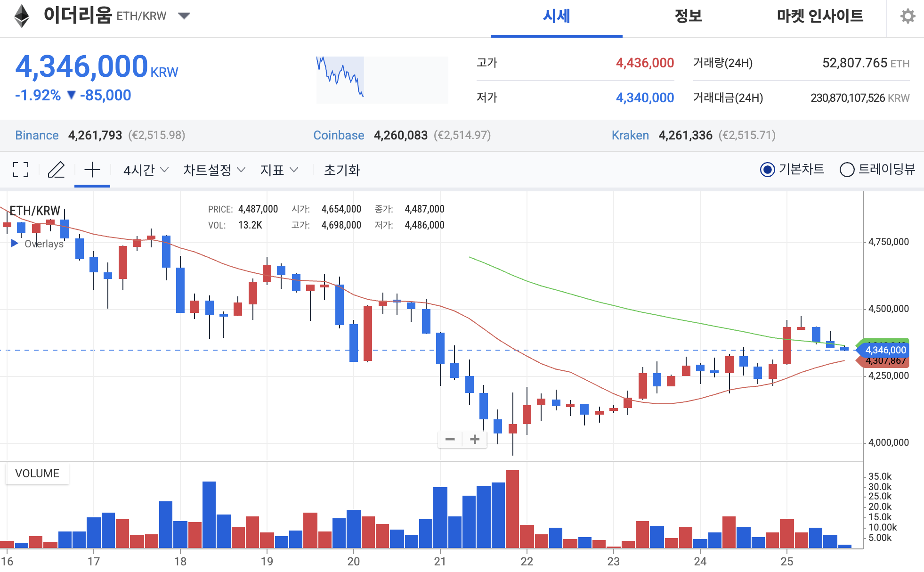
Task: Open the Binance price link
Action: (x=37, y=135)
